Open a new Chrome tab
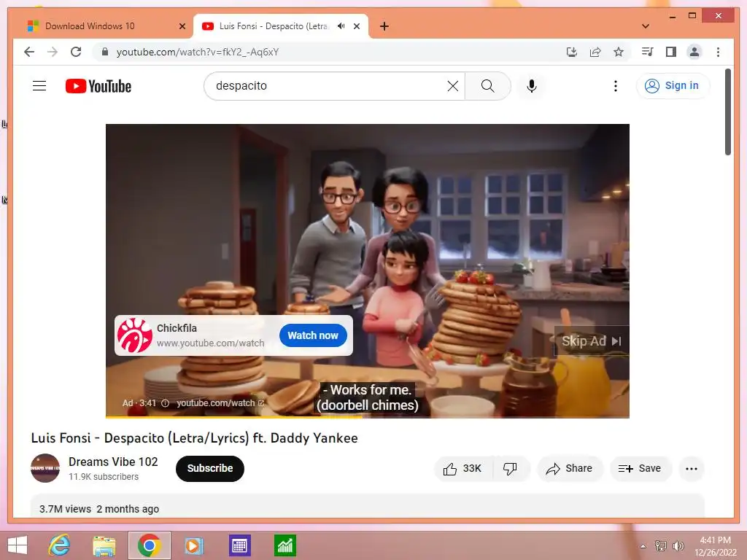Image resolution: width=747 pixels, height=560 pixels. (384, 26)
